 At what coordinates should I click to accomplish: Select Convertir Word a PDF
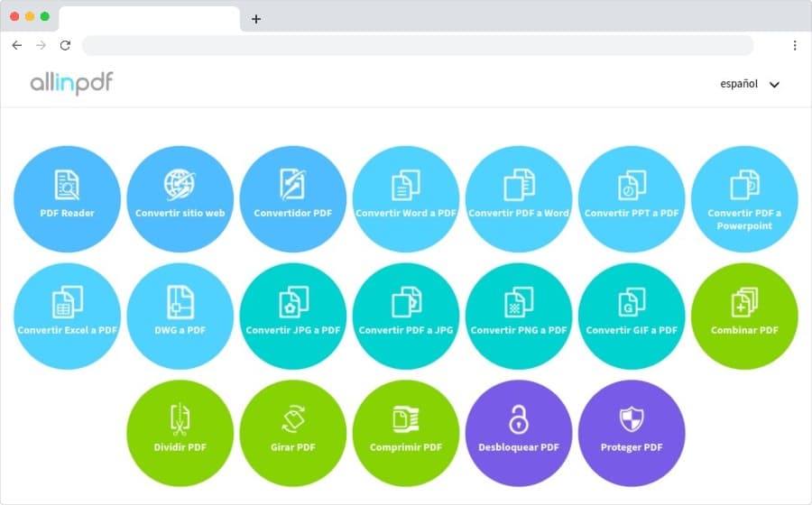(x=405, y=199)
